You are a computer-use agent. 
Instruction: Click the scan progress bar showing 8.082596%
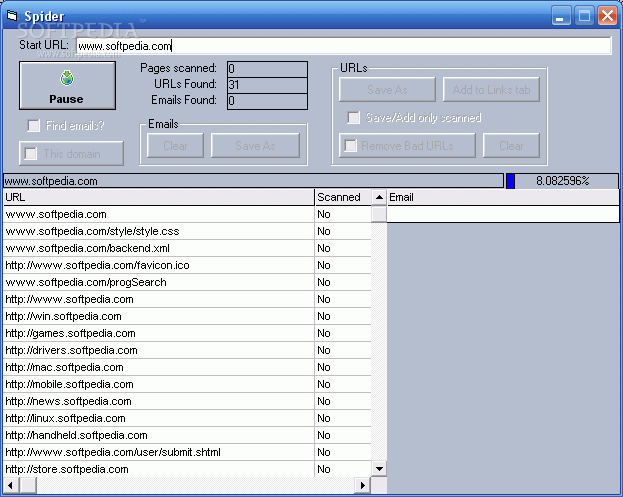click(562, 181)
